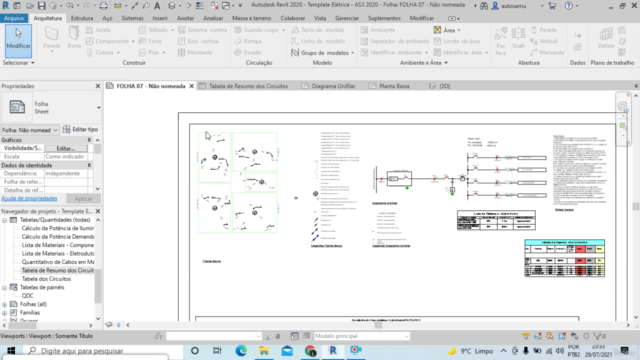Collapse the Gráficos properties section

click(x=89, y=140)
